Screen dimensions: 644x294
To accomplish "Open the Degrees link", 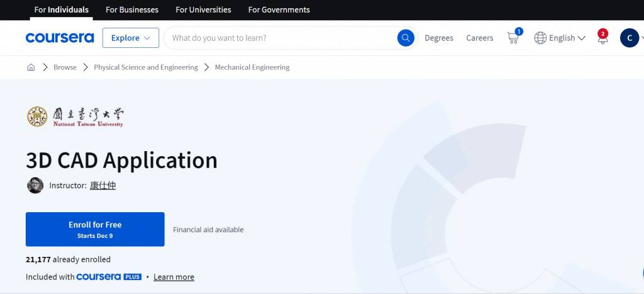I will pyautogui.click(x=439, y=38).
